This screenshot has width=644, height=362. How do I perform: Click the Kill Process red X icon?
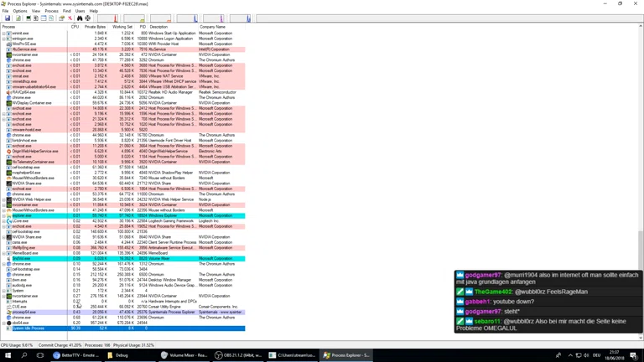tap(70, 18)
